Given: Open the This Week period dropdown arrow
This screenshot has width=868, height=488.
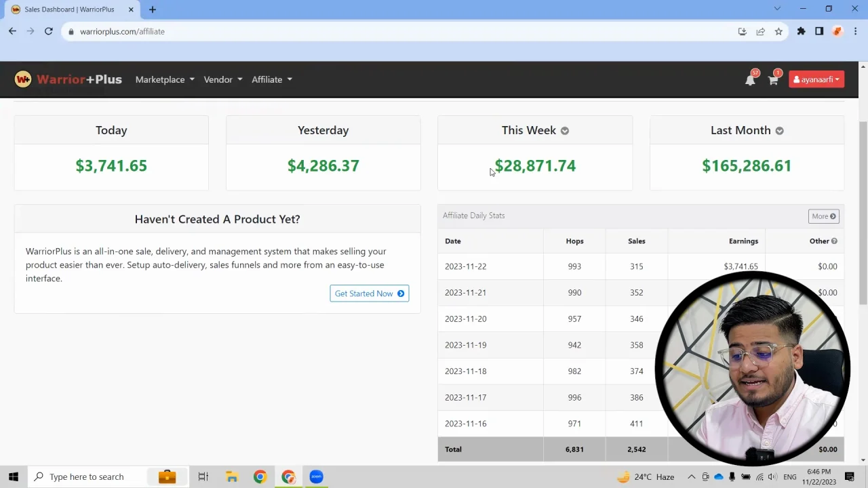Looking at the screenshot, I should (565, 131).
